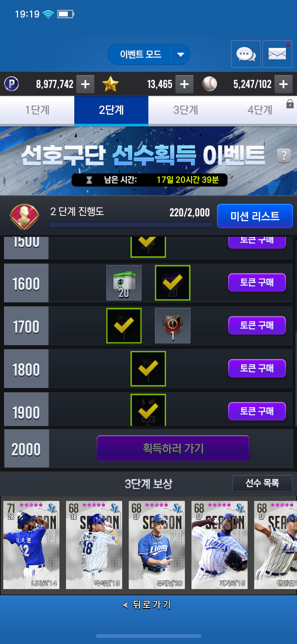
Task: Add more gold stars with plus button
Action: pos(184,84)
